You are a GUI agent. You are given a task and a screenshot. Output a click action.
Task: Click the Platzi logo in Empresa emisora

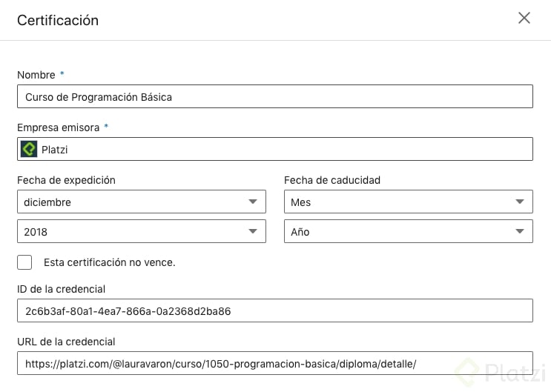(x=29, y=149)
